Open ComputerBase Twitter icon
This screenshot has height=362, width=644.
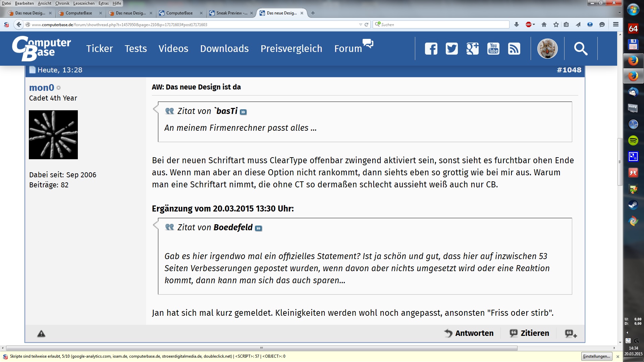(x=451, y=49)
